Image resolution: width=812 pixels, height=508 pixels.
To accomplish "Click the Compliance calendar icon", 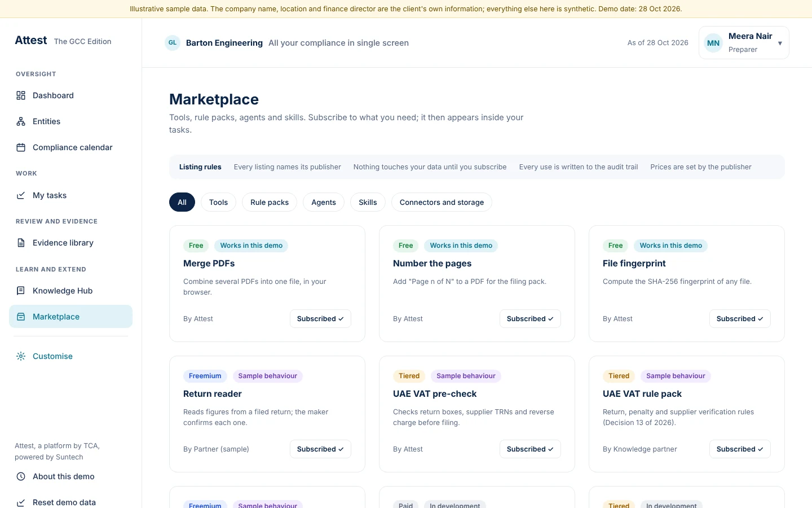I will coord(21,147).
